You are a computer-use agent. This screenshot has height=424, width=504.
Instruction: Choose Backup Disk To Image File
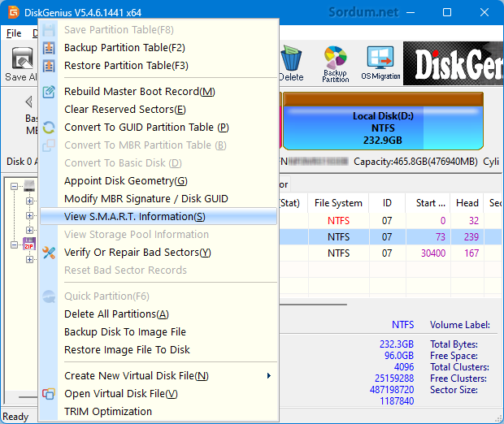click(159, 332)
